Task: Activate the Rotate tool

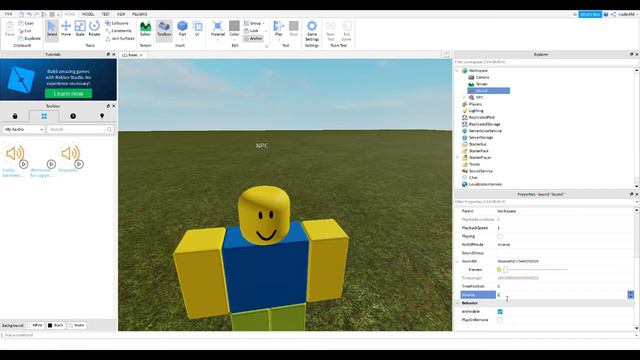Action: tap(94, 29)
